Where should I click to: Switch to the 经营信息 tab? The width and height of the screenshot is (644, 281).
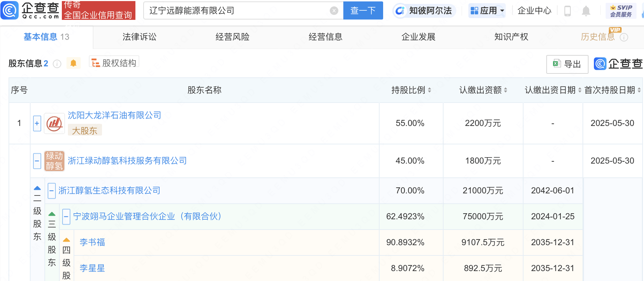point(326,37)
